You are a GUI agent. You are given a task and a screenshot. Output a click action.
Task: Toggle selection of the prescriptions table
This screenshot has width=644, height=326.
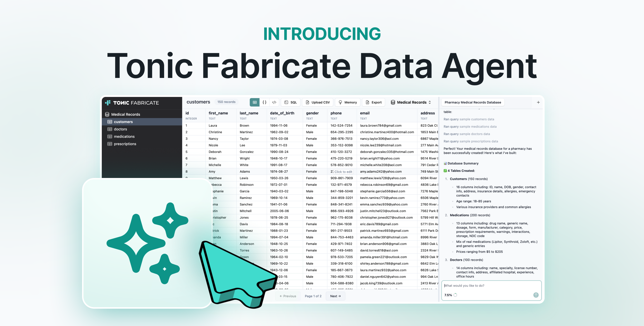[125, 144]
